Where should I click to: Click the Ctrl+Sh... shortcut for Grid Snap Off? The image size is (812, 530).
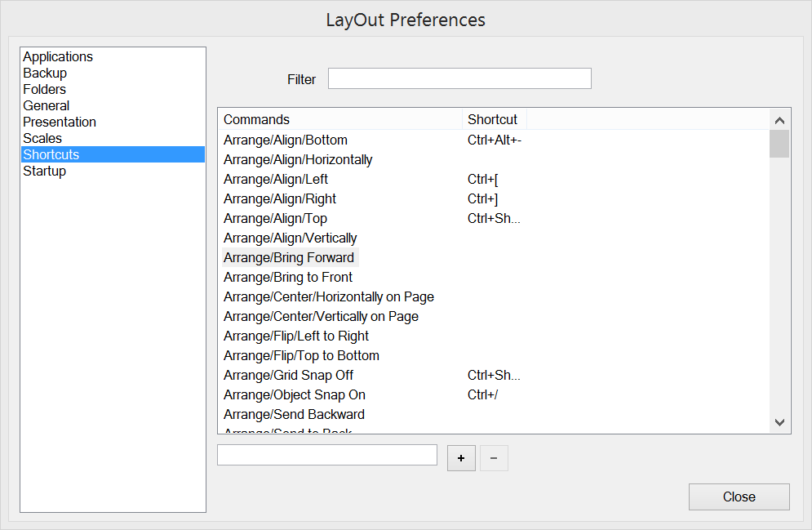pos(494,375)
